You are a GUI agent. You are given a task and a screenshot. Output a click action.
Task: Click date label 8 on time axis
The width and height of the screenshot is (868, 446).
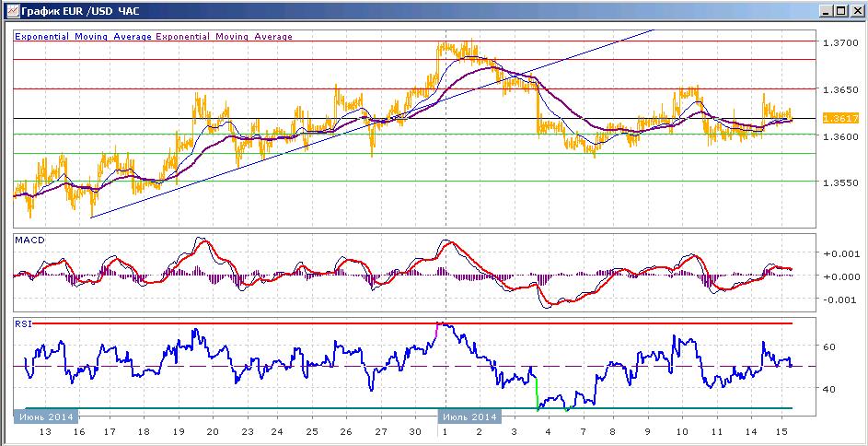tap(613, 432)
